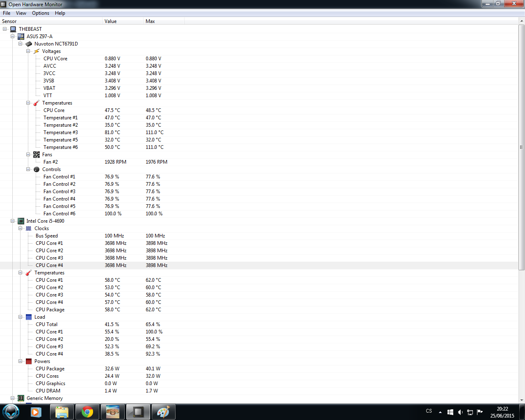Viewport: 525px width, 420px height.
Task: Collapse the Nuvoton NCT6791D node
Action: pos(21,44)
